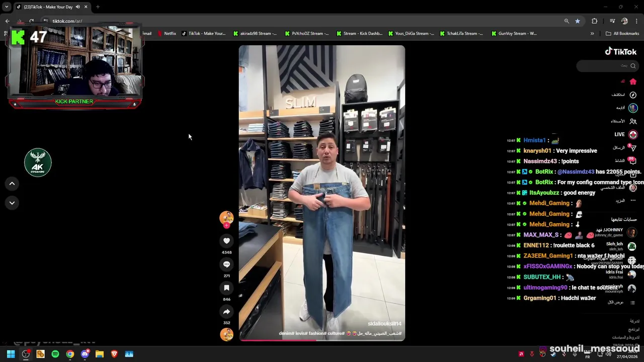Open Spotify from the taskbar
The image size is (644, 362).
(x=55, y=354)
